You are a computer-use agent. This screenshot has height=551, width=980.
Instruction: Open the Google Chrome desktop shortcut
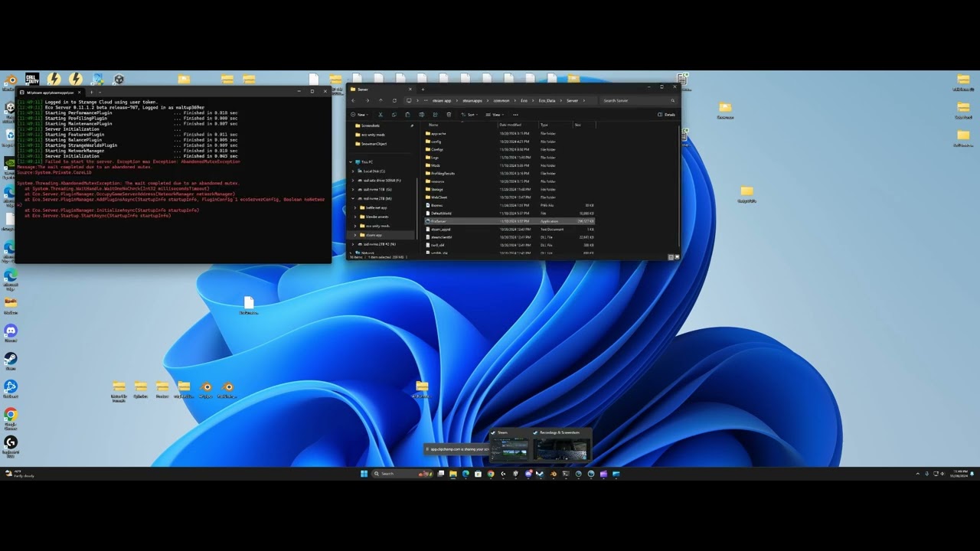(x=11, y=418)
